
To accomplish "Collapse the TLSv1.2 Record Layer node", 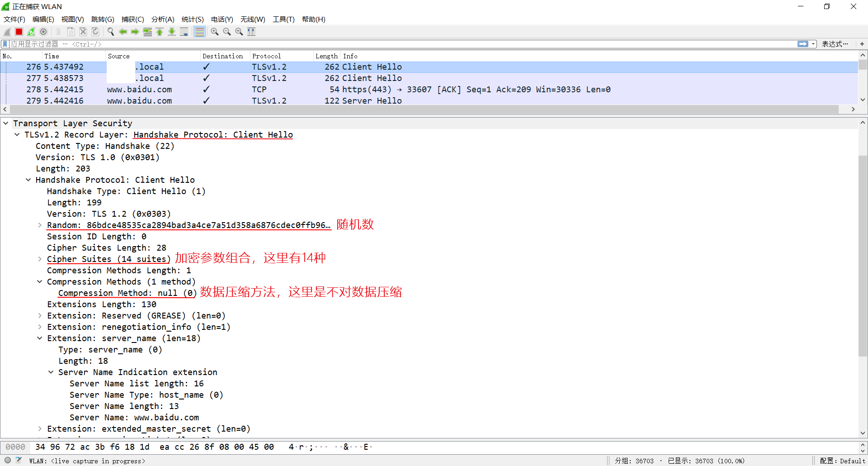I will (17, 134).
